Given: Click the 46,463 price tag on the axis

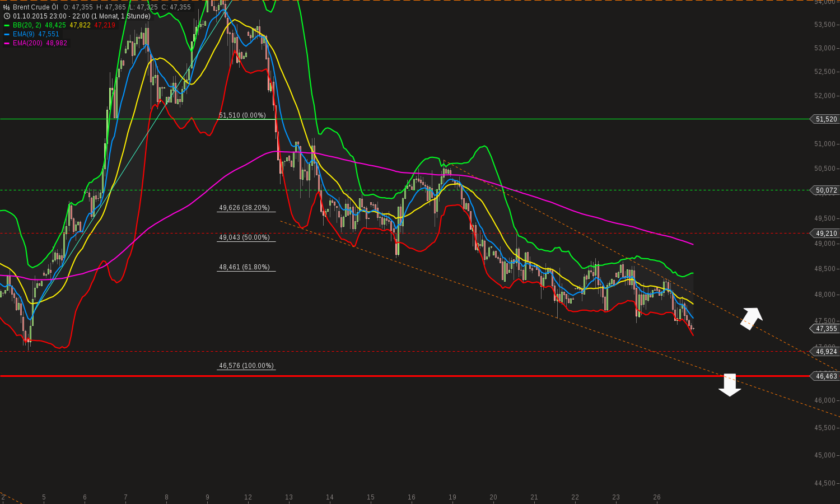Looking at the screenshot, I should [826, 376].
